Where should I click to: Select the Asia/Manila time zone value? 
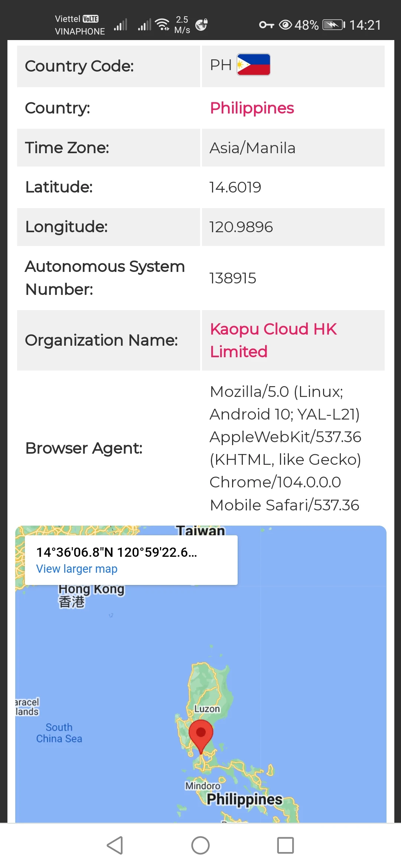252,148
